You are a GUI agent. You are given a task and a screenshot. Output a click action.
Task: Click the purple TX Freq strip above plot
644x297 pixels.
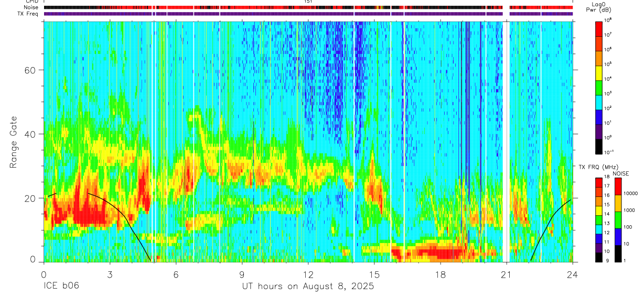tap(308, 14)
